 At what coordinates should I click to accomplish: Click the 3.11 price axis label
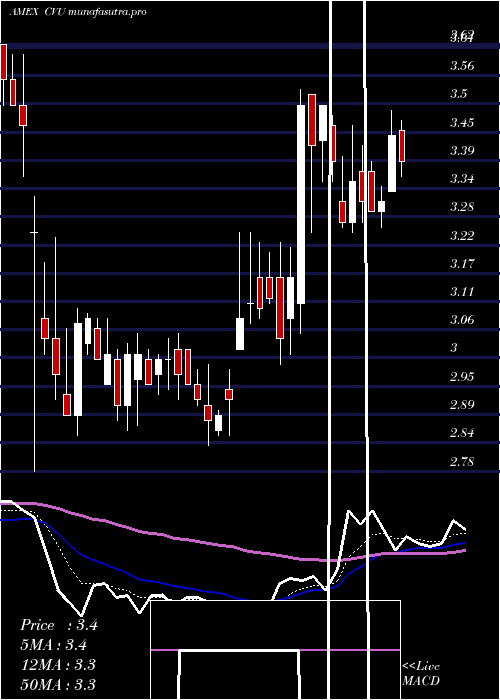[x=462, y=292]
